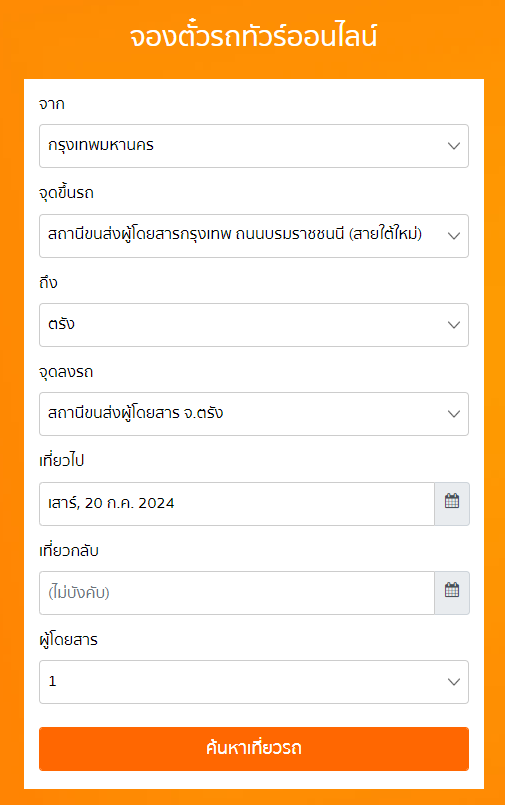Image resolution: width=505 pixels, height=805 pixels.
Task: Click departure date field เสาร์, 20 ก.ค. 2024
Action: 237,504
